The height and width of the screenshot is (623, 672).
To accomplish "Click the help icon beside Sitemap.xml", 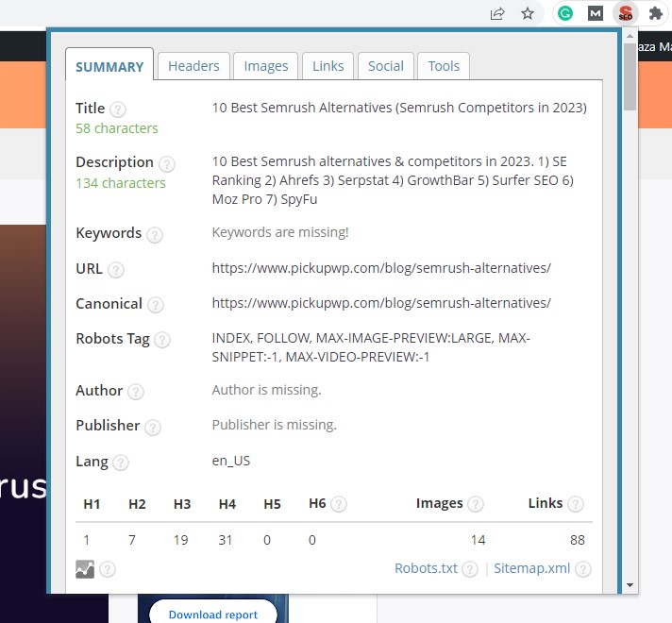I will point(583,569).
